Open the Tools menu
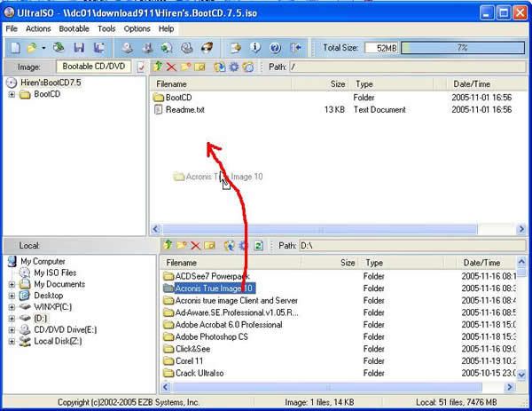 click(106, 29)
